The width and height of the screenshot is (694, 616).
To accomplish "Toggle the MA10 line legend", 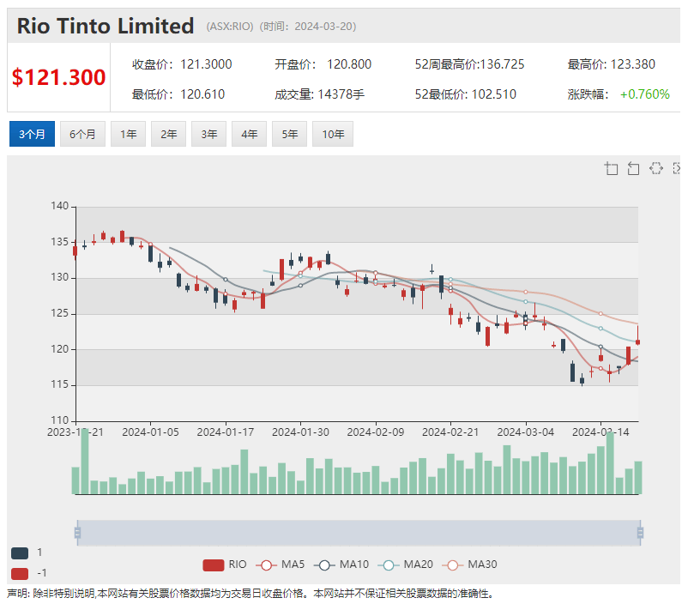I will point(341,565).
